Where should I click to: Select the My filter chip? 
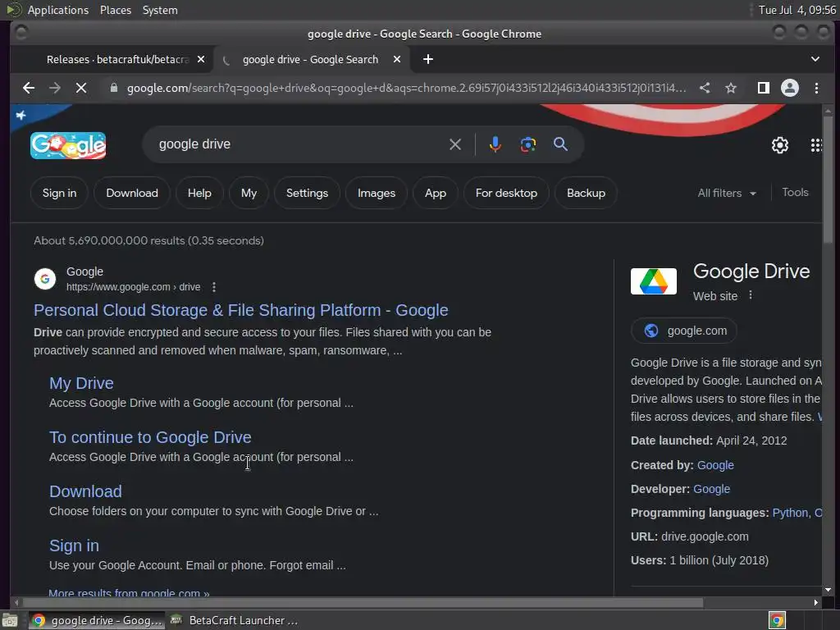click(249, 193)
